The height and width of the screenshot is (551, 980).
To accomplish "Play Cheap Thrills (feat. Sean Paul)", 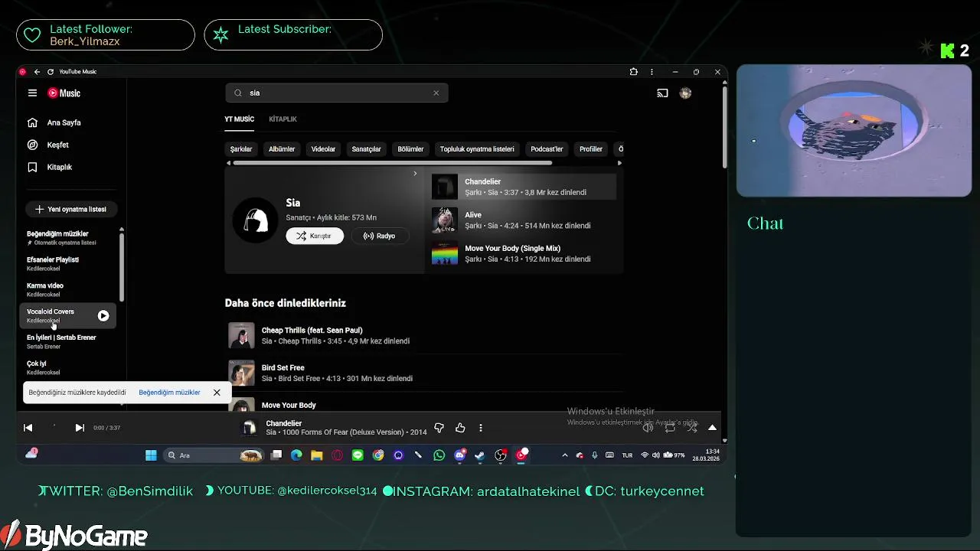I will (423, 335).
